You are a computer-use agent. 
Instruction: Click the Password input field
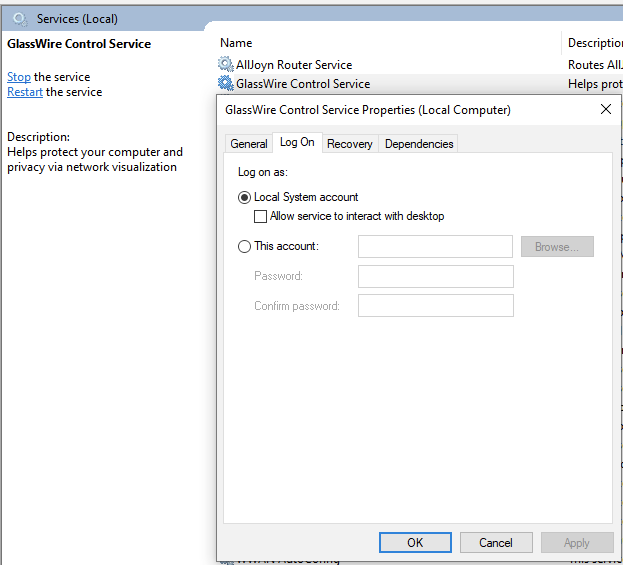[x=436, y=277]
